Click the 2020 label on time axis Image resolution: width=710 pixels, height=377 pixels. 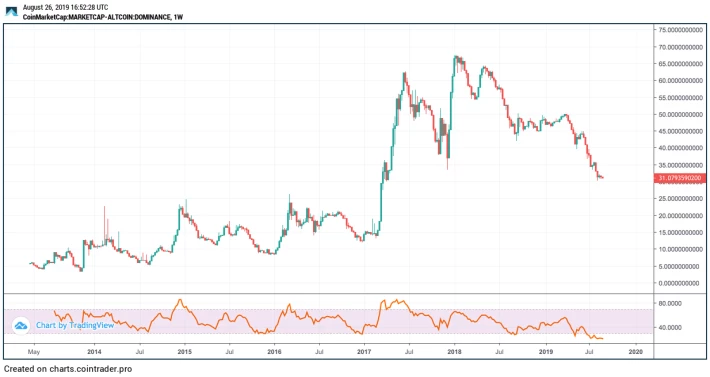pyautogui.click(x=636, y=352)
